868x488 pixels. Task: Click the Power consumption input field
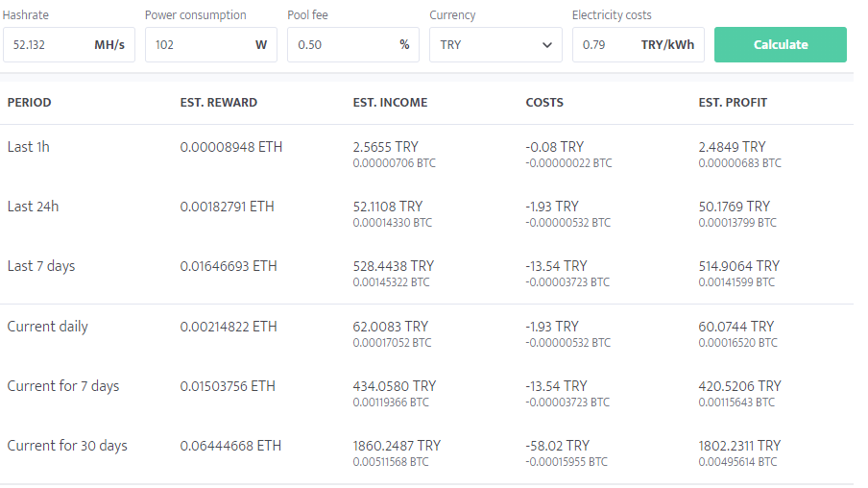point(197,45)
